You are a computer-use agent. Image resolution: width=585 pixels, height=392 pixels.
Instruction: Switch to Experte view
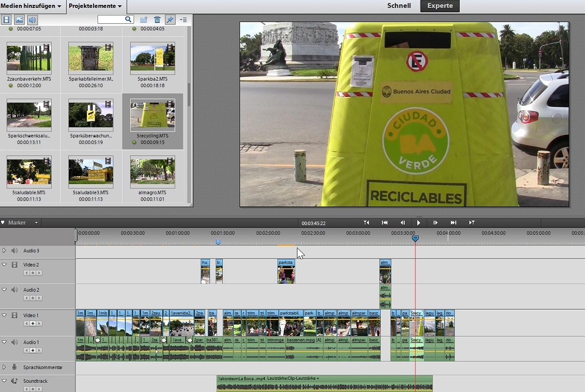point(440,6)
